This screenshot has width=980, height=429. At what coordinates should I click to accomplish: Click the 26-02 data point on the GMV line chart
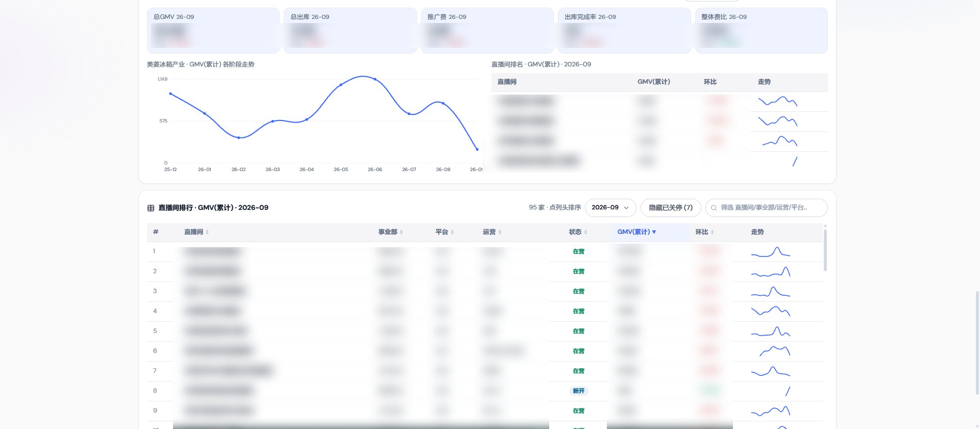[x=238, y=138]
